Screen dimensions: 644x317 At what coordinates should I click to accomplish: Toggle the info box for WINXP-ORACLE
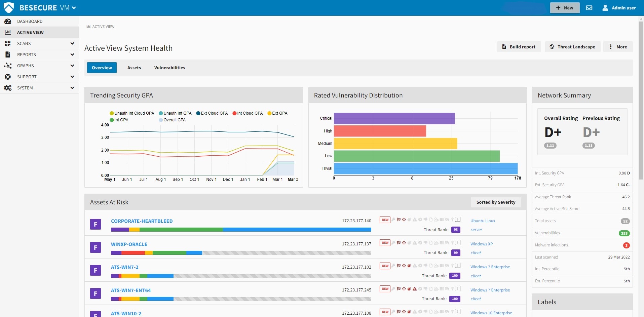coord(458,242)
